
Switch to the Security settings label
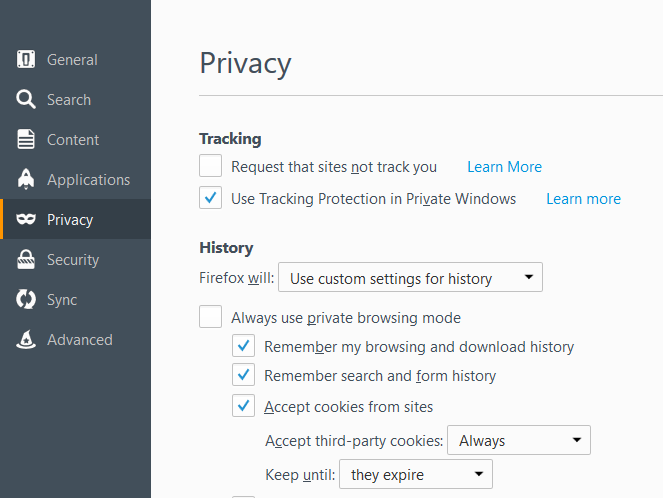point(73,260)
